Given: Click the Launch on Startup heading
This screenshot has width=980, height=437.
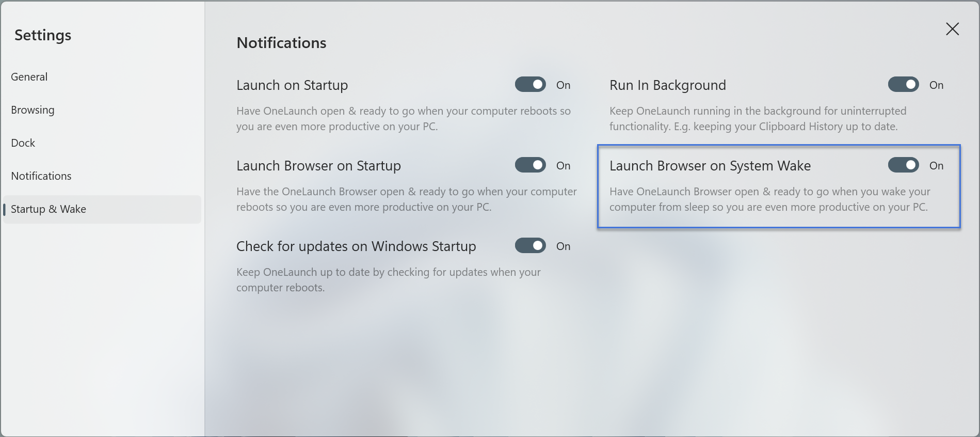Looking at the screenshot, I should 292,85.
